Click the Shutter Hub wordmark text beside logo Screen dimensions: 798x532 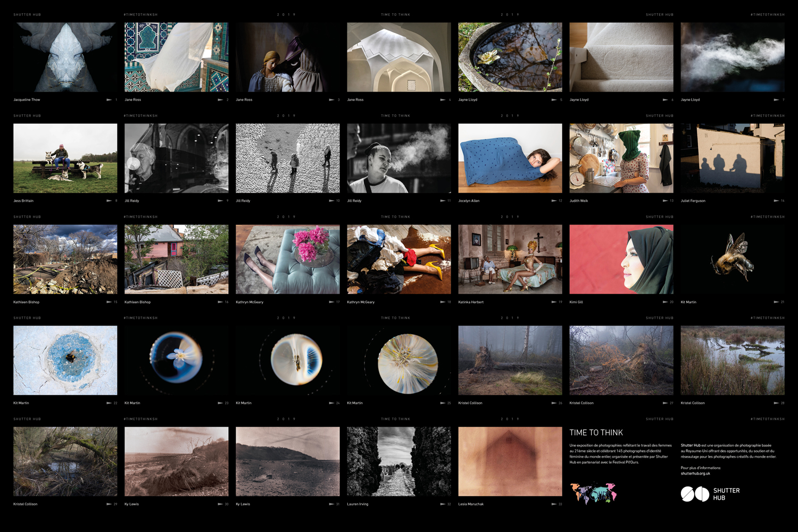coord(726,494)
